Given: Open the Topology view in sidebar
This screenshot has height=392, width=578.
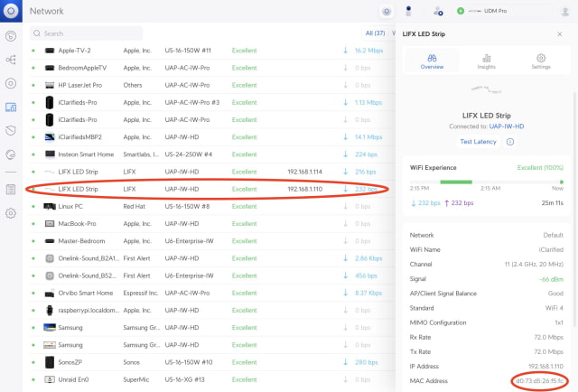Looking at the screenshot, I should click(11, 60).
